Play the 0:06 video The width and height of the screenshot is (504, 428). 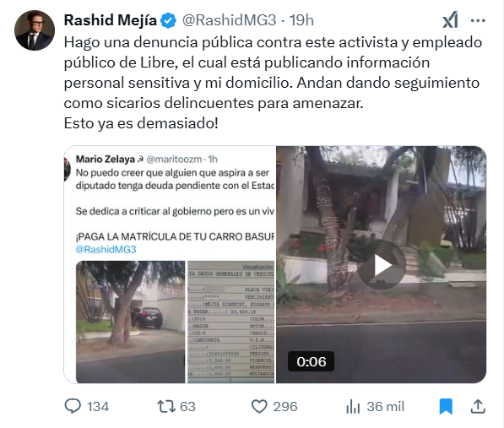click(382, 265)
